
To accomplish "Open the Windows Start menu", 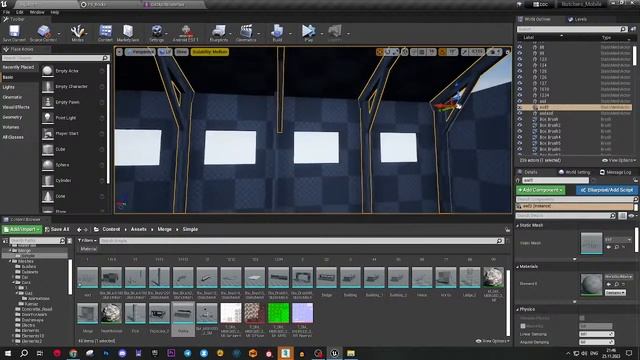I will tap(8, 353).
